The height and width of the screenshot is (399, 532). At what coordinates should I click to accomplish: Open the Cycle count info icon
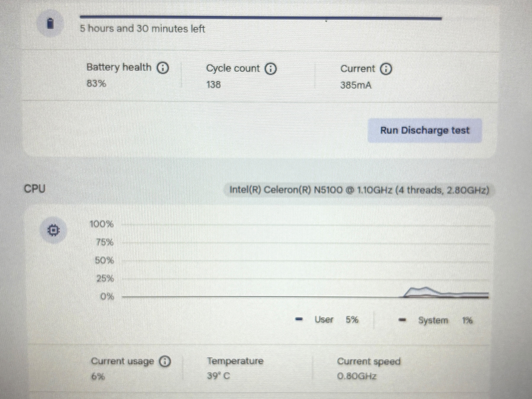coord(271,69)
